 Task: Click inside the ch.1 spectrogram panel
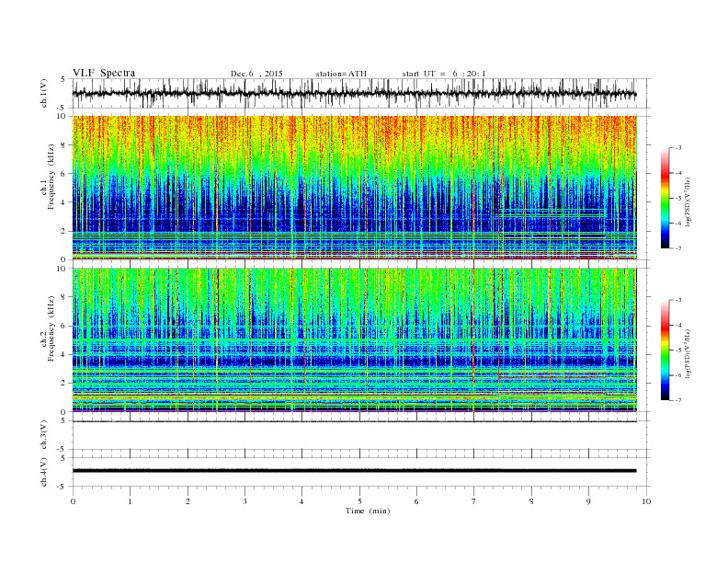pyautogui.click(x=354, y=188)
